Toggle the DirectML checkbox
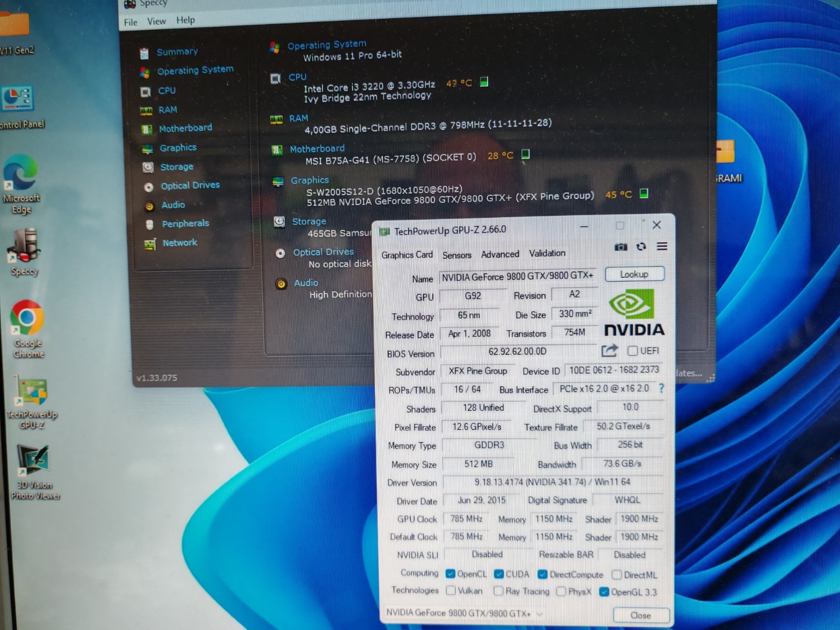 click(x=617, y=575)
